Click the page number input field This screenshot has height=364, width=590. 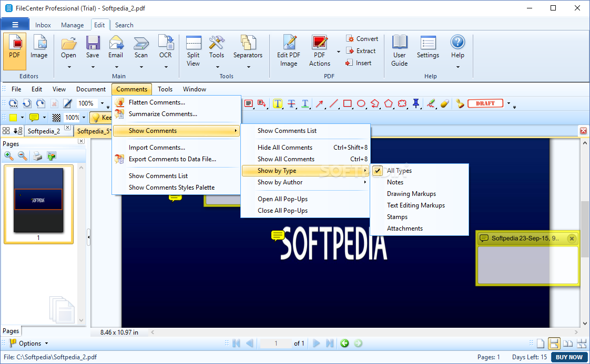tap(276, 344)
